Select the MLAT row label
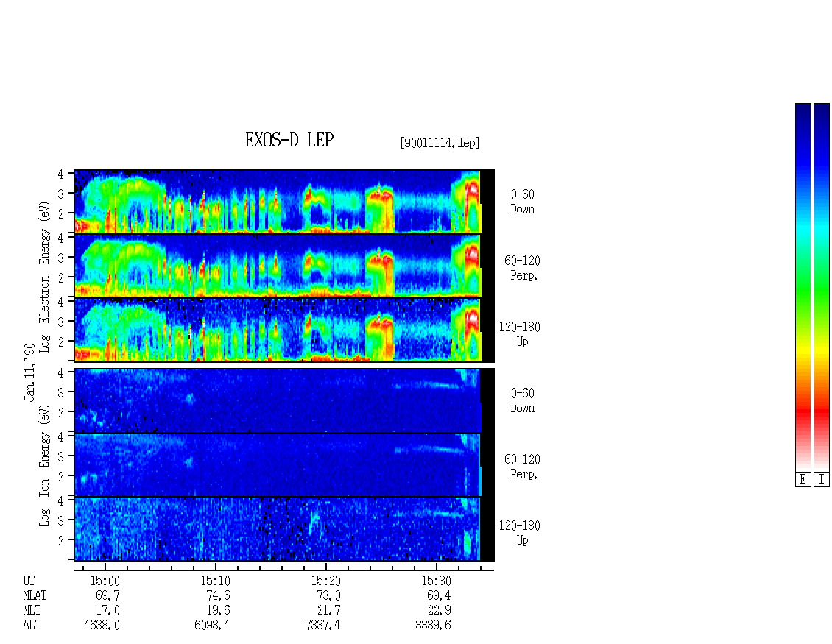Viewport: 832px width, 644px height. (35, 595)
